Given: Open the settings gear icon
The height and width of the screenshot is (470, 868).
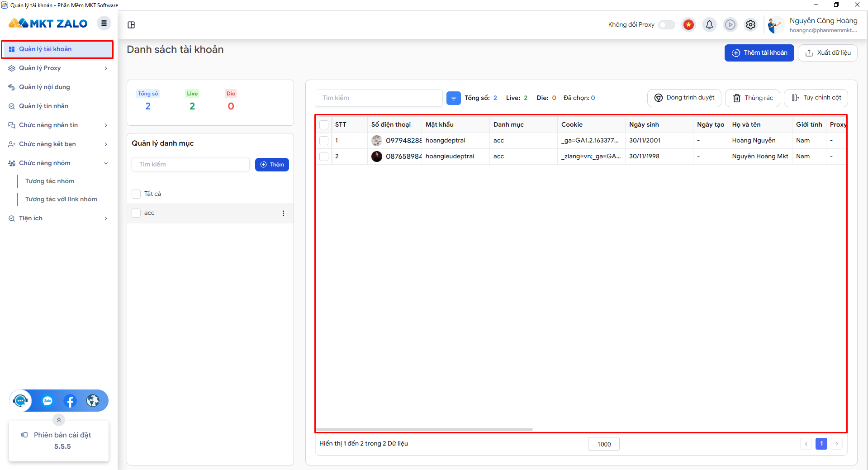Looking at the screenshot, I should (750, 24).
